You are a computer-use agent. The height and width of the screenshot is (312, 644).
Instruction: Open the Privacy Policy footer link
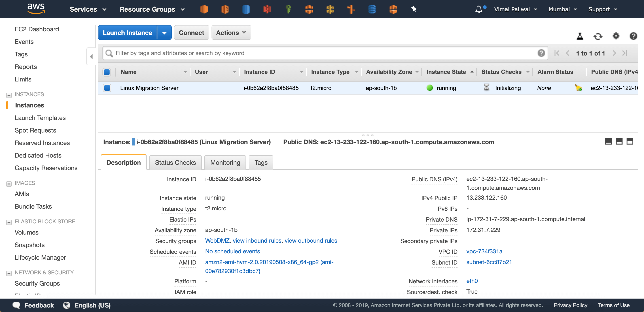pos(570,305)
